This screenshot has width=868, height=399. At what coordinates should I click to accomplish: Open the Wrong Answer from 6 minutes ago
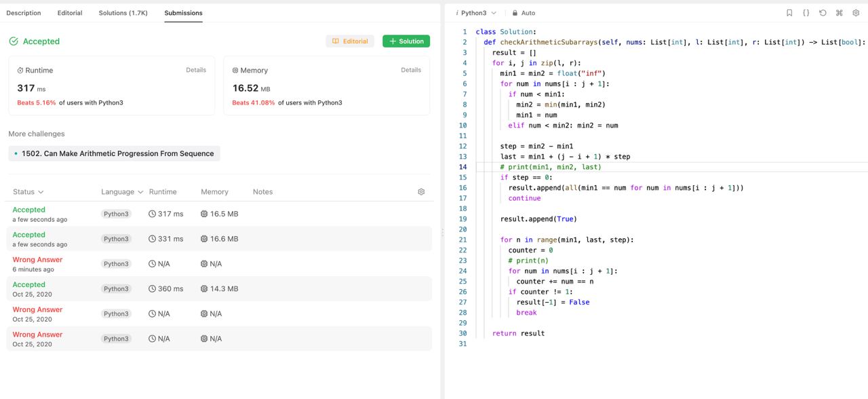220,264
